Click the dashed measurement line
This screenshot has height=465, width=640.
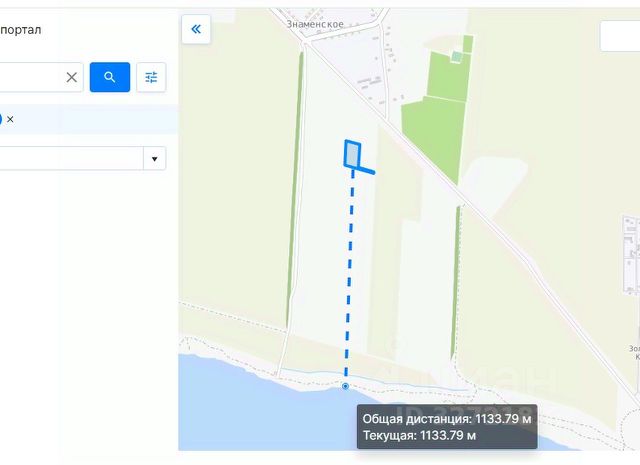[x=349, y=280]
